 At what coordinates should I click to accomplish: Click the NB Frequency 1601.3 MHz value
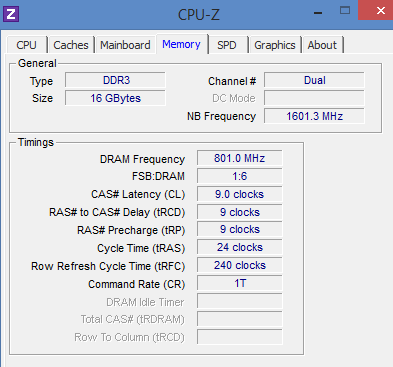[x=314, y=116]
